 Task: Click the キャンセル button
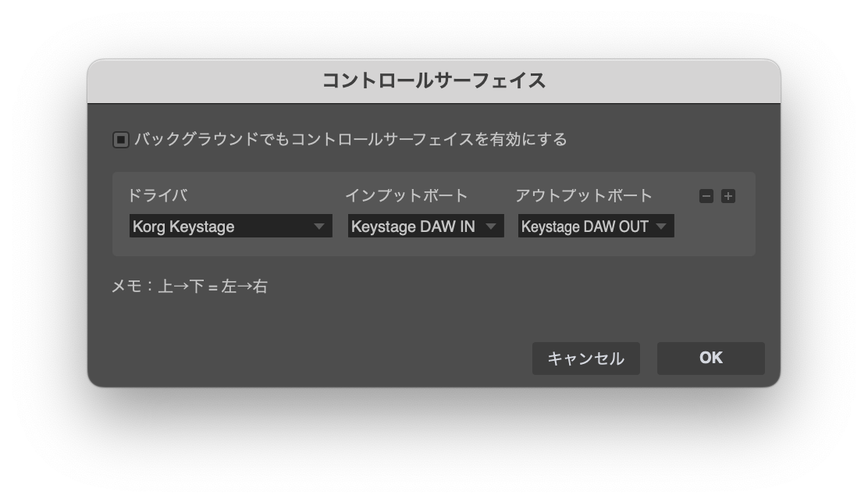pos(586,359)
